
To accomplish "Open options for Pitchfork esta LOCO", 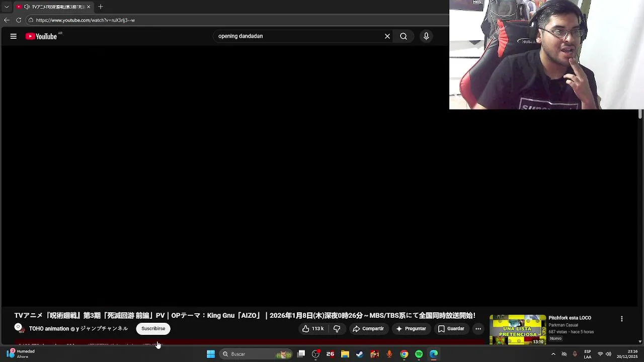I will pyautogui.click(x=622, y=319).
